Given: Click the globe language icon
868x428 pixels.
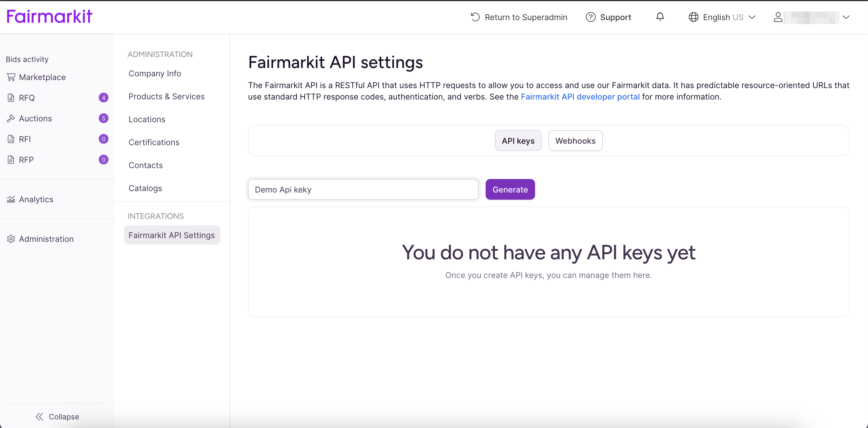Looking at the screenshot, I should point(693,17).
